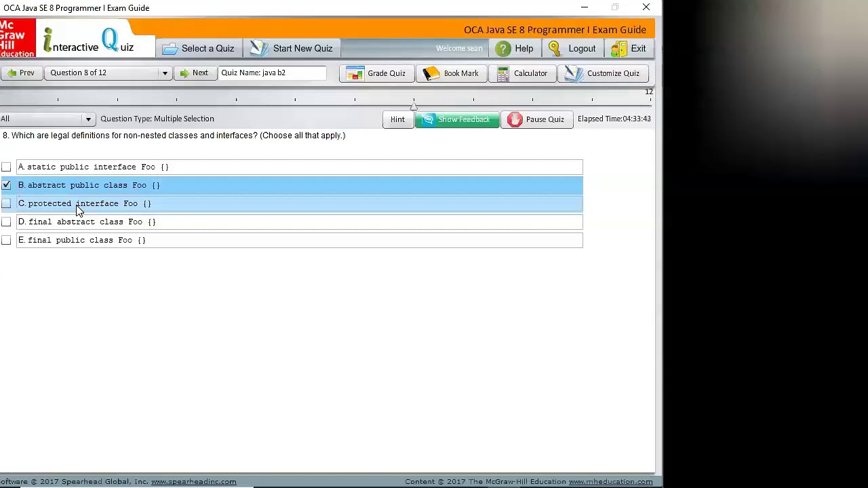
Task: Click the Logout label
Action: pos(582,49)
